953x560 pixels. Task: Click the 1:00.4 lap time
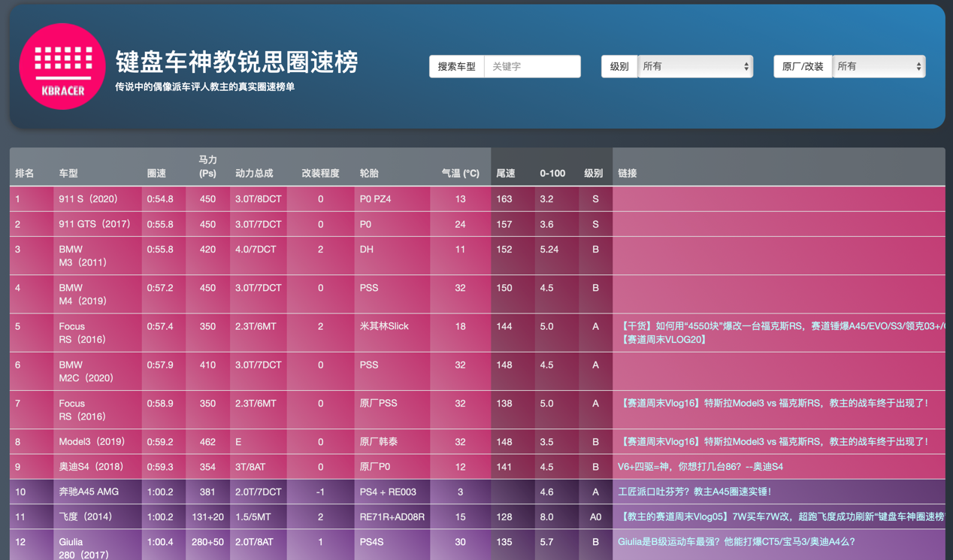click(160, 542)
